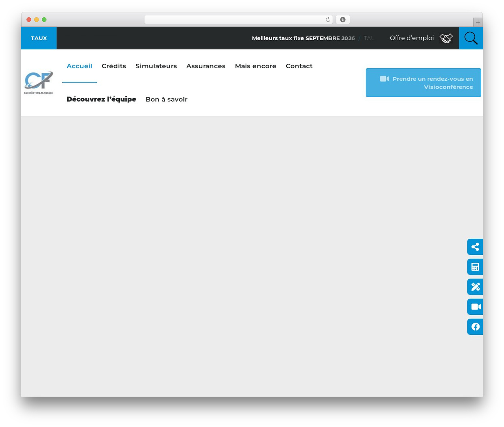Open the Mais encore menu
The width and height of the screenshot is (504, 427).
256,66
